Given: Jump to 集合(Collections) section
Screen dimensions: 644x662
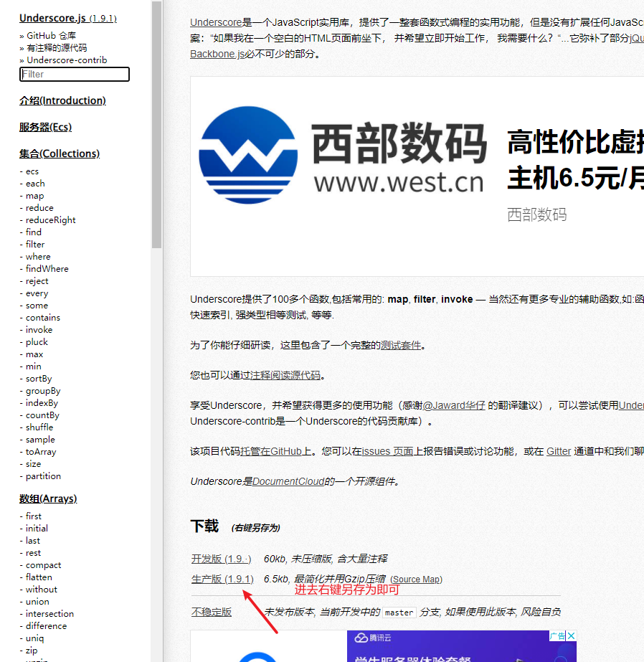Looking at the screenshot, I should click(x=60, y=153).
